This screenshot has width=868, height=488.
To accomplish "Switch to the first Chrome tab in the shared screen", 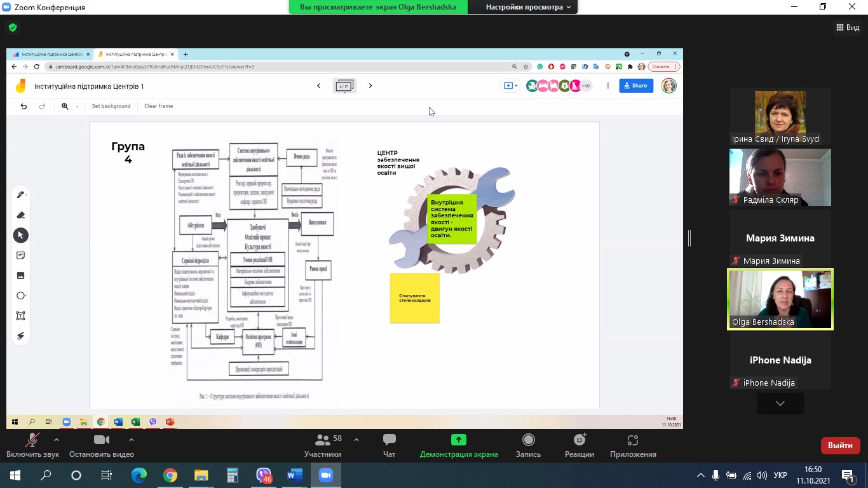I will pos(51,55).
